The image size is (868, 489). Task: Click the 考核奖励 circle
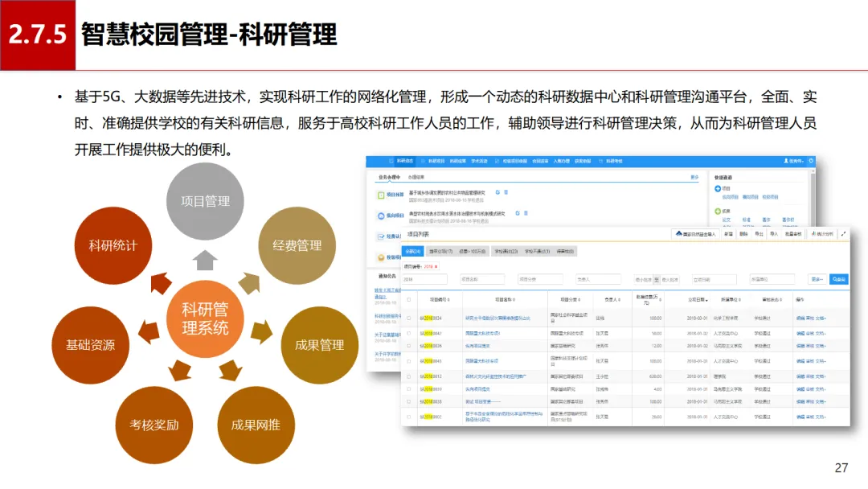coord(154,425)
